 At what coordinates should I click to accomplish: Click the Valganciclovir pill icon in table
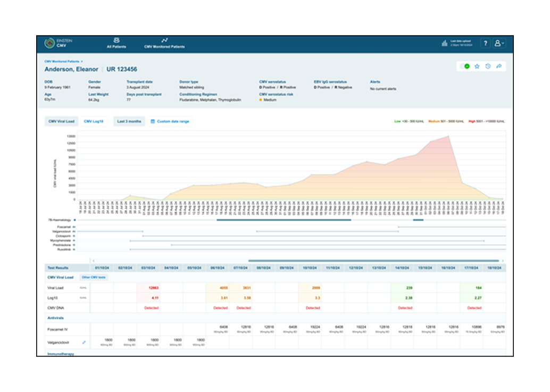(84, 342)
